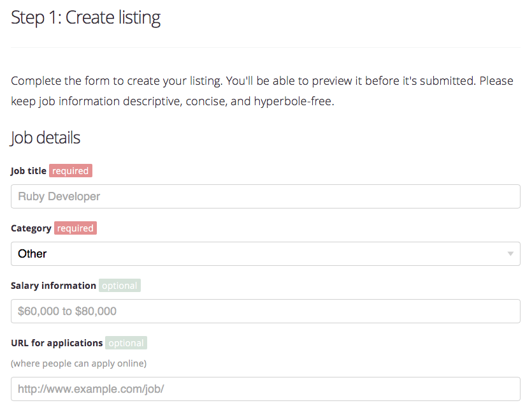
Task: Click the required badge beside Job title
Action: (x=71, y=171)
